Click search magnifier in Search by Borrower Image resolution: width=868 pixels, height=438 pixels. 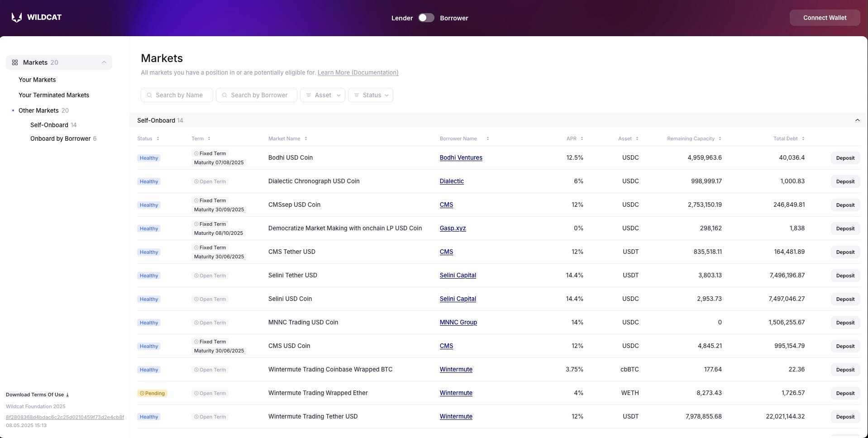tap(224, 95)
